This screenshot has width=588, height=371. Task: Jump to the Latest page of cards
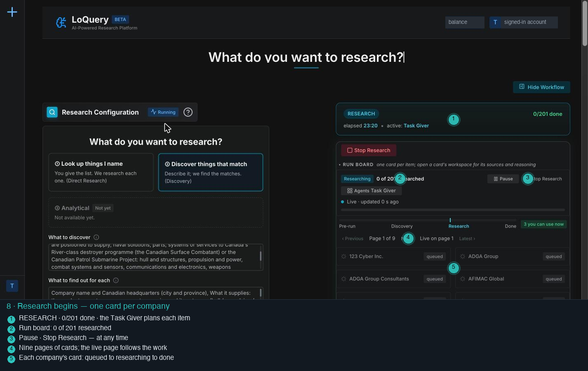(x=467, y=239)
